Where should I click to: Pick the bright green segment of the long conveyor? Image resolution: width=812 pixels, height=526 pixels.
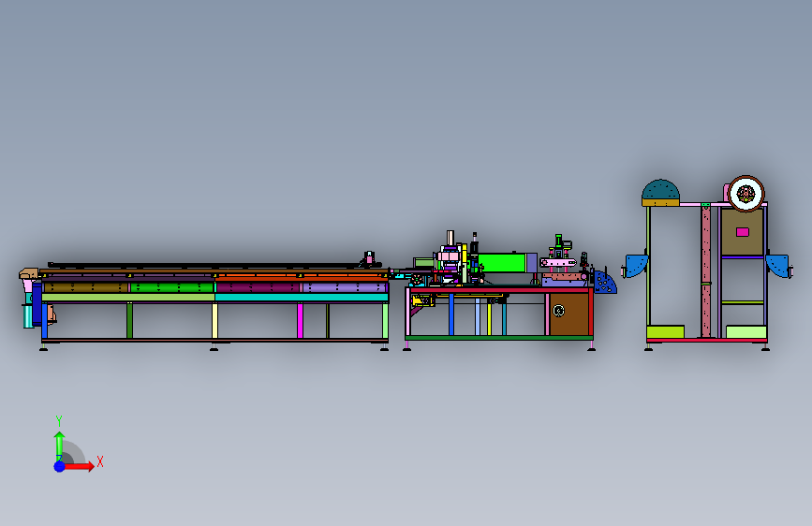tap(172, 287)
